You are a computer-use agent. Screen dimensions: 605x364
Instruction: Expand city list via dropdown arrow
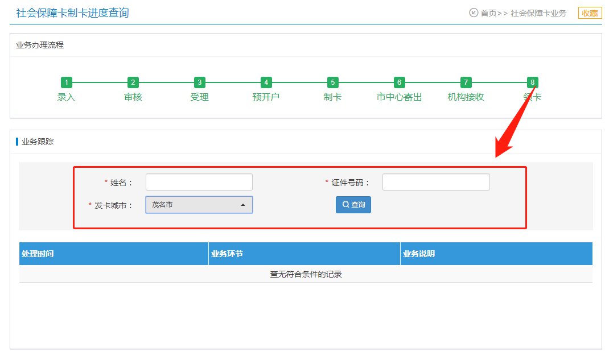(243, 205)
